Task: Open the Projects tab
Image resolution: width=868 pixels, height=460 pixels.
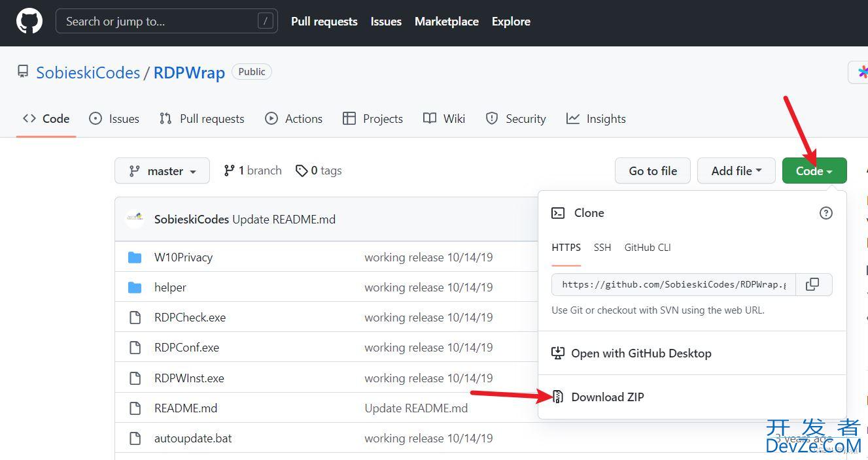Action: (x=373, y=119)
